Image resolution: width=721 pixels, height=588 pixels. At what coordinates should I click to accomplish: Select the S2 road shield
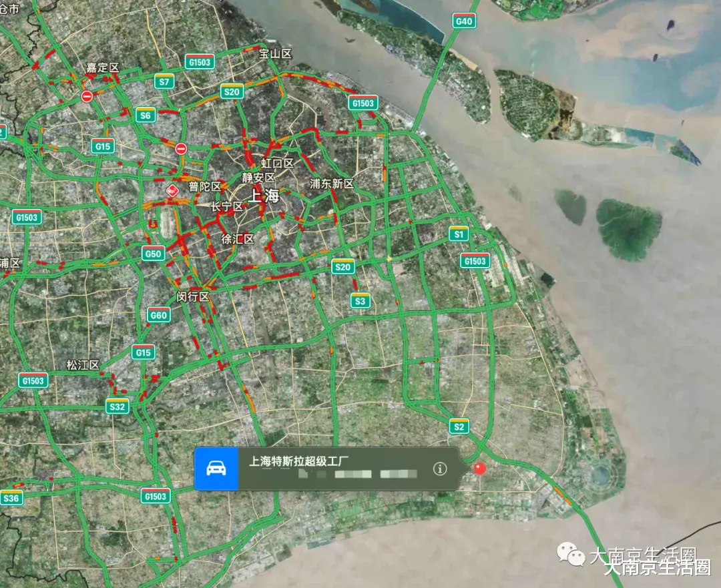coord(459,426)
